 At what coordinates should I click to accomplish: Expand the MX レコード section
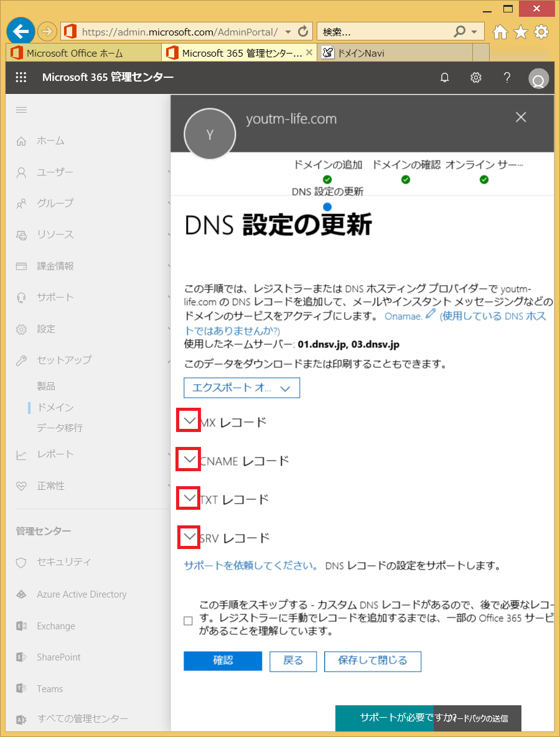coord(189,420)
